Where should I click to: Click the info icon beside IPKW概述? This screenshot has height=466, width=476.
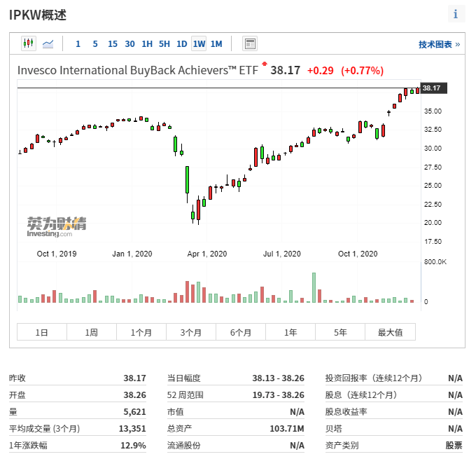pos(456,14)
